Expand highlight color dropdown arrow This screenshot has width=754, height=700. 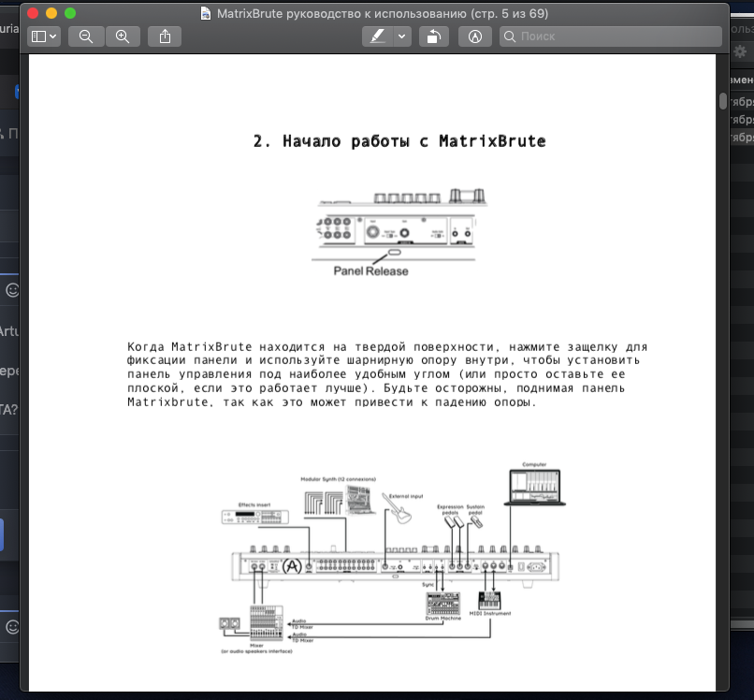402,36
